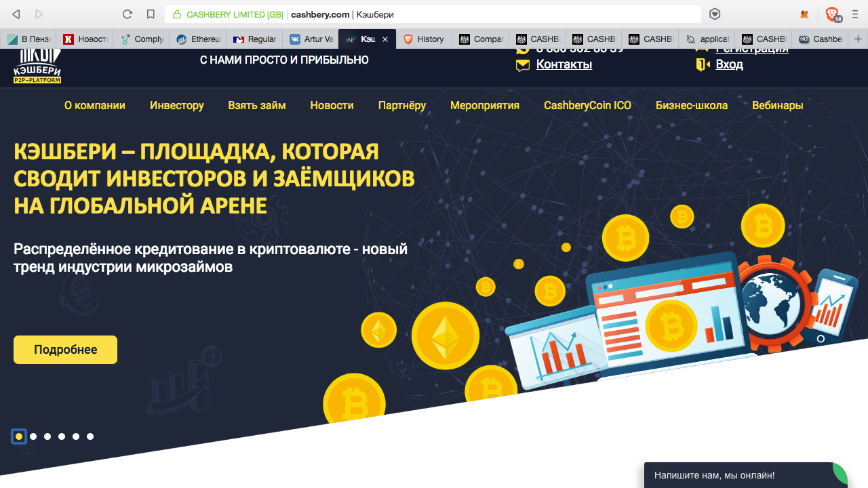Open the 'Новости' site menu item
Image resolution: width=868 pixels, height=488 pixels.
(332, 105)
